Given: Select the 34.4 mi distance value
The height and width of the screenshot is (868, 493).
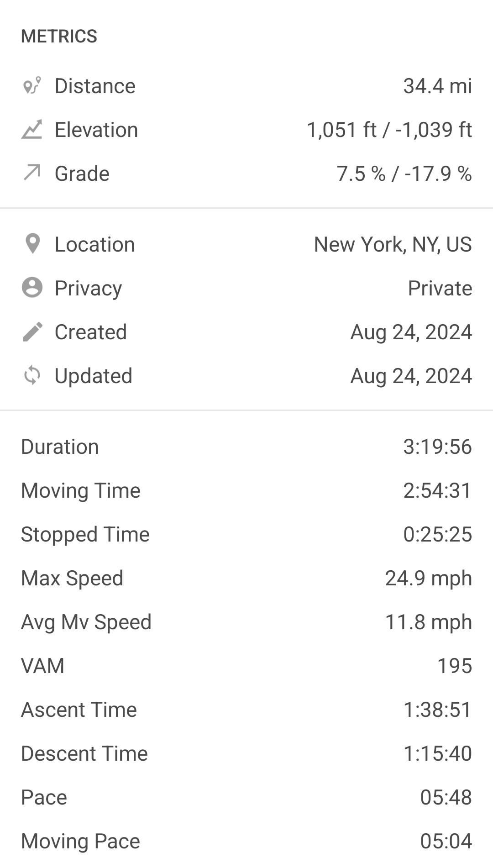Looking at the screenshot, I should (437, 86).
